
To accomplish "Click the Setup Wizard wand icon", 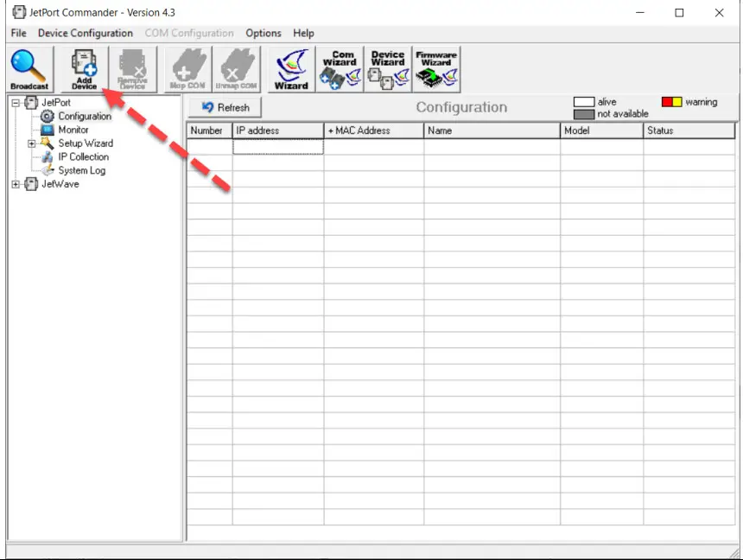I will (x=47, y=143).
